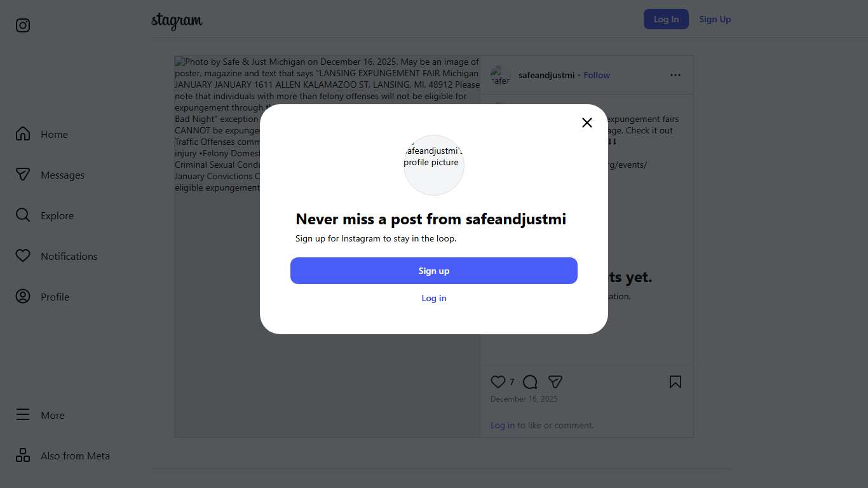Go to Explore search icon

click(23, 215)
